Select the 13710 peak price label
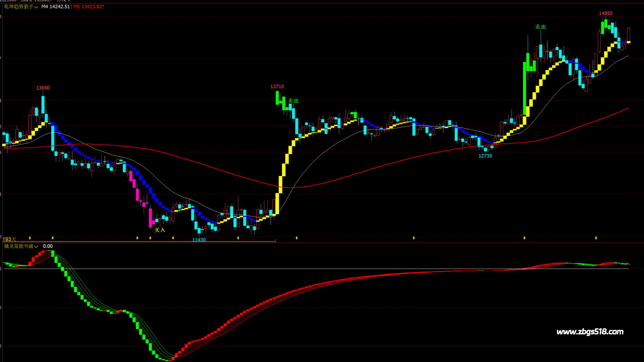644x362 pixels. tap(277, 87)
